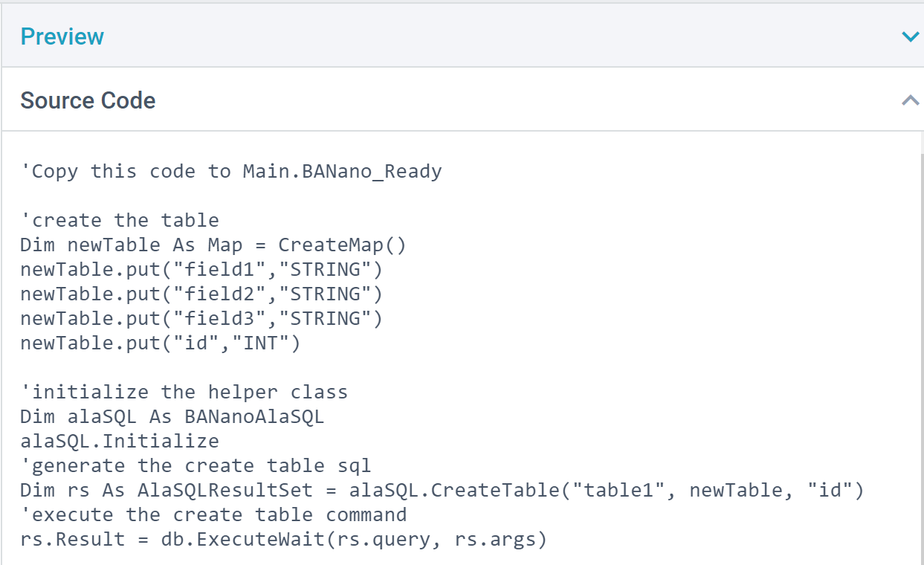
Task: Click the rs.Result = db.ExecuteWait line
Action: 283,540
